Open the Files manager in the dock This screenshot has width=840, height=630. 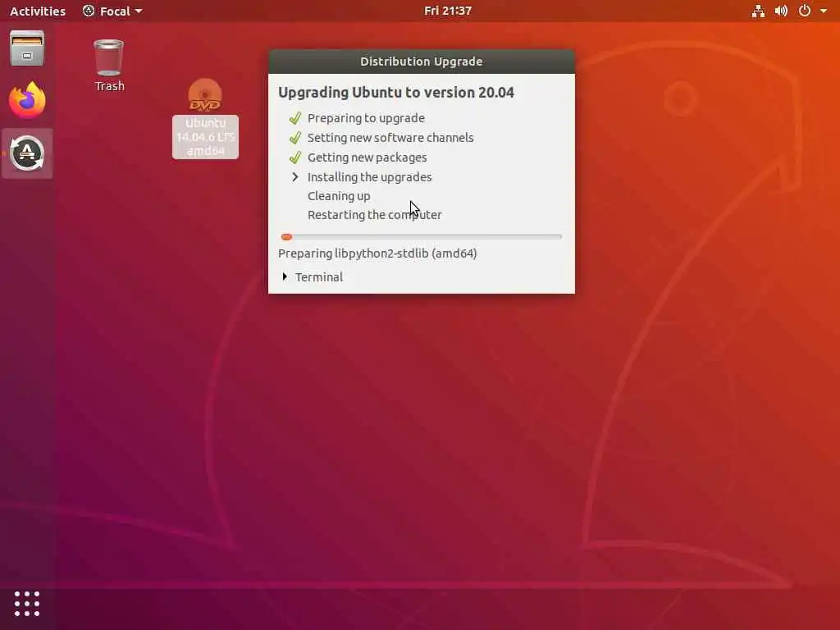pyautogui.click(x=27, y=48)
